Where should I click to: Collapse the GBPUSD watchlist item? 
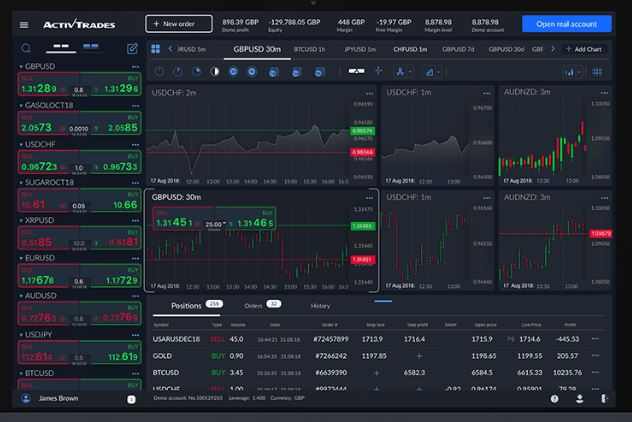point(21,67)
